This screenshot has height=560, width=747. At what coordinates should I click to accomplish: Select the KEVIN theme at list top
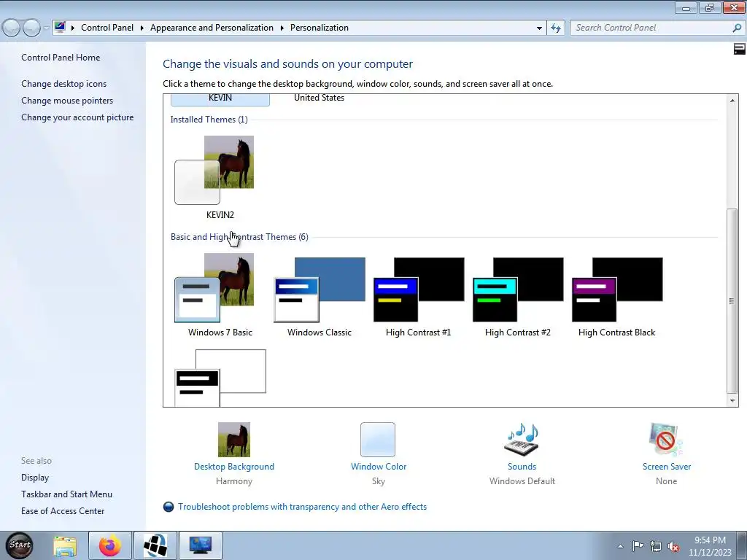pyautogui.click(x=220, y=98)
